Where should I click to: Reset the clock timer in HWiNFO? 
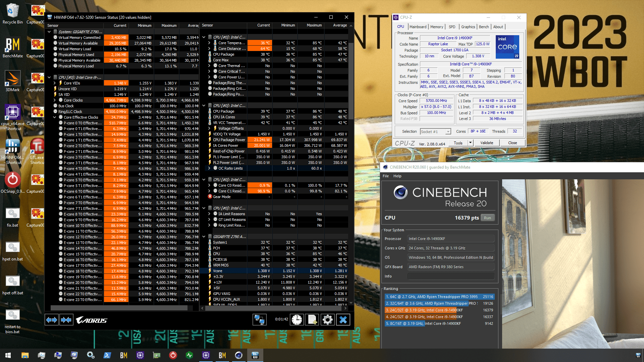[297, 320]
